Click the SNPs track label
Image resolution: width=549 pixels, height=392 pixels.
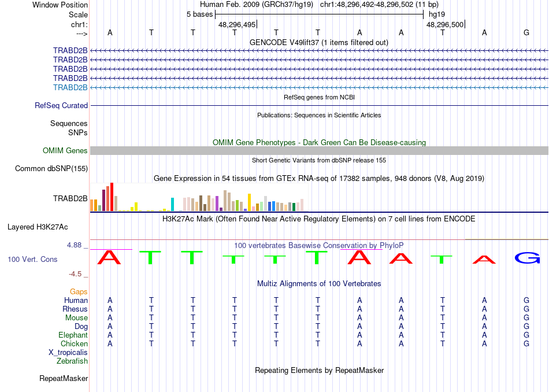coord(78,133)
